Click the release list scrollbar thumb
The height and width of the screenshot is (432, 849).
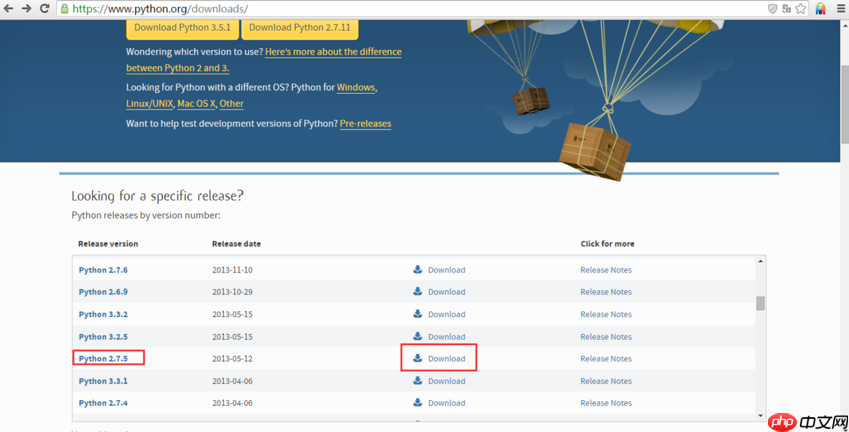pyautogui.click(x=760, y=303)
